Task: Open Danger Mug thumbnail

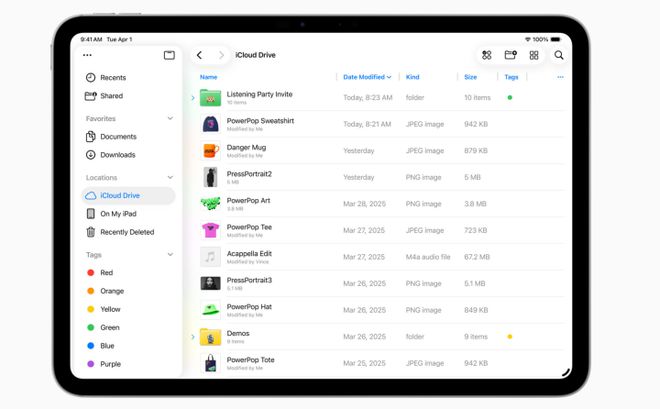Action: (x=211, y=151)
